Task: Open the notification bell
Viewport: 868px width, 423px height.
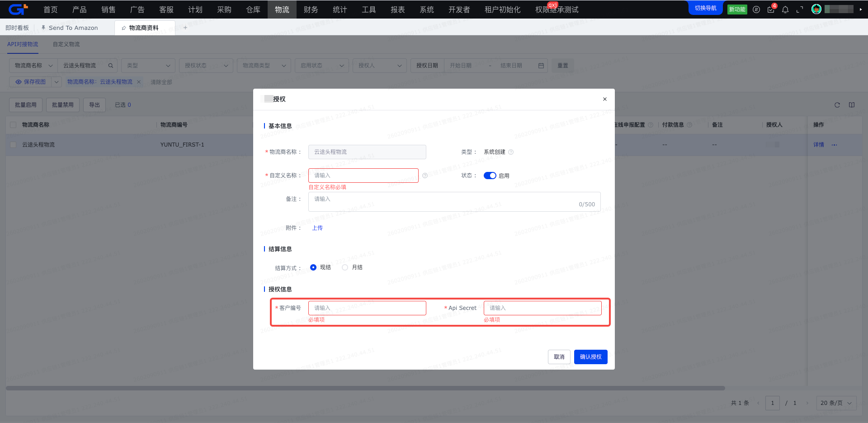Action: point(785,10)
